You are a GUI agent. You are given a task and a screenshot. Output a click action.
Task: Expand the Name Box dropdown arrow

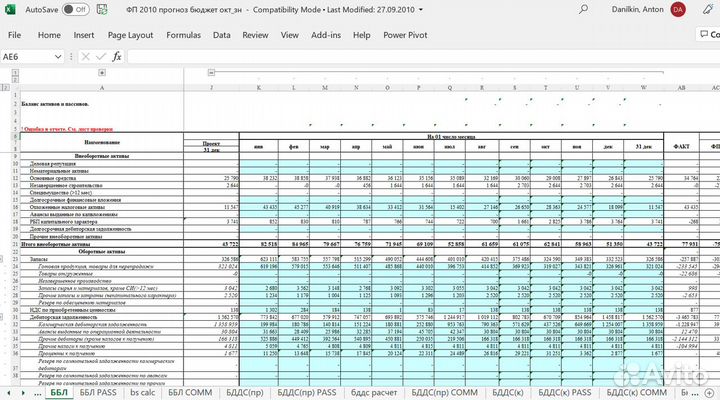tap(58, 57)
